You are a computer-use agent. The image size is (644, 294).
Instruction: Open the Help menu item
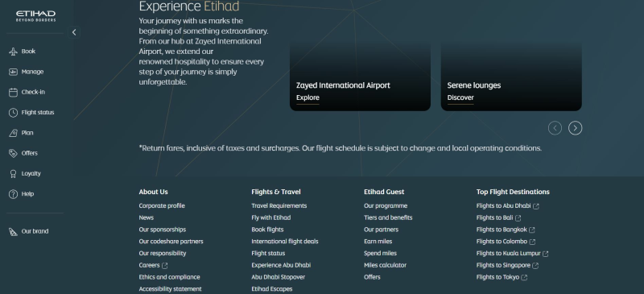(x=27, y=193)
